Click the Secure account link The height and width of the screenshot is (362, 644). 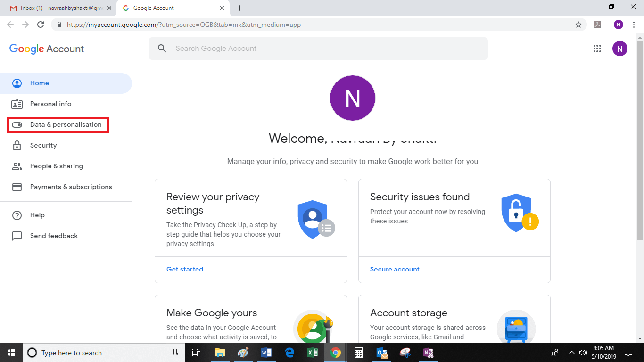[395, 270]
